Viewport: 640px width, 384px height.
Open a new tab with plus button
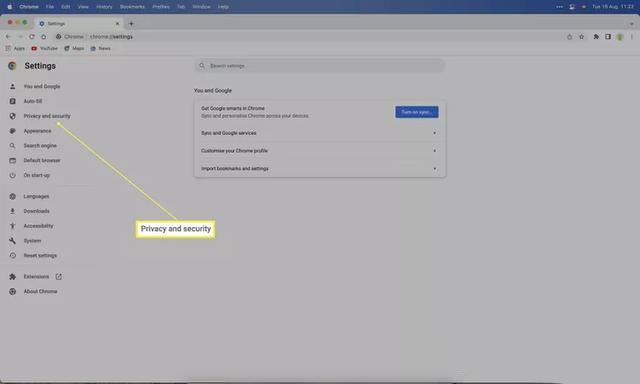click(131, 24)
